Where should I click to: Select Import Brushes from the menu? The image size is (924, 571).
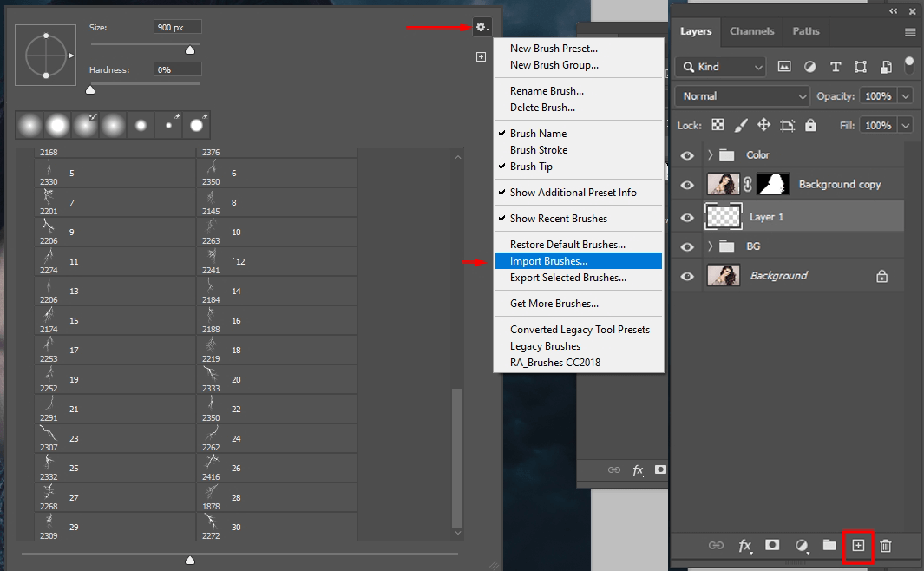pyautogui.click(x=548, y=261)
